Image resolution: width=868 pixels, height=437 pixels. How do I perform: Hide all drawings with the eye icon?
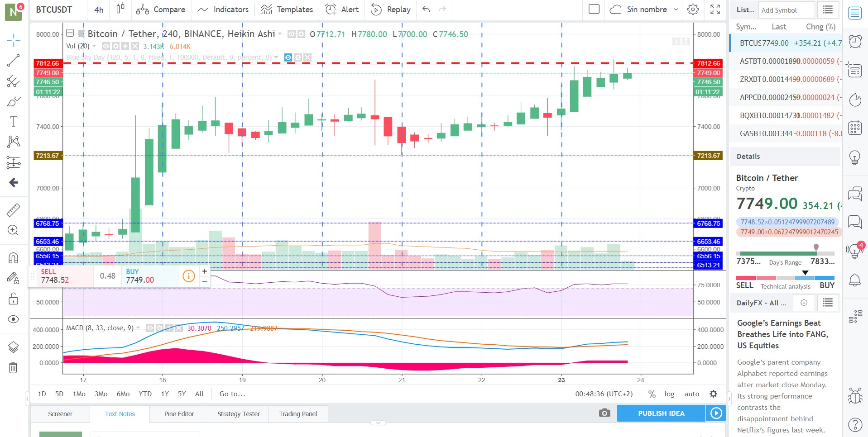click(x=14, y=319)
